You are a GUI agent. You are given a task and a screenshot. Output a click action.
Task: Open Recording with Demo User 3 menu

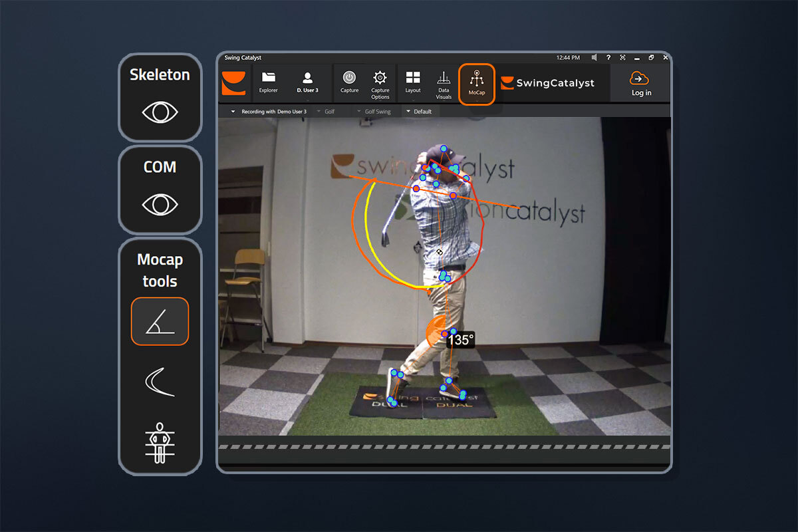(269, 112)
